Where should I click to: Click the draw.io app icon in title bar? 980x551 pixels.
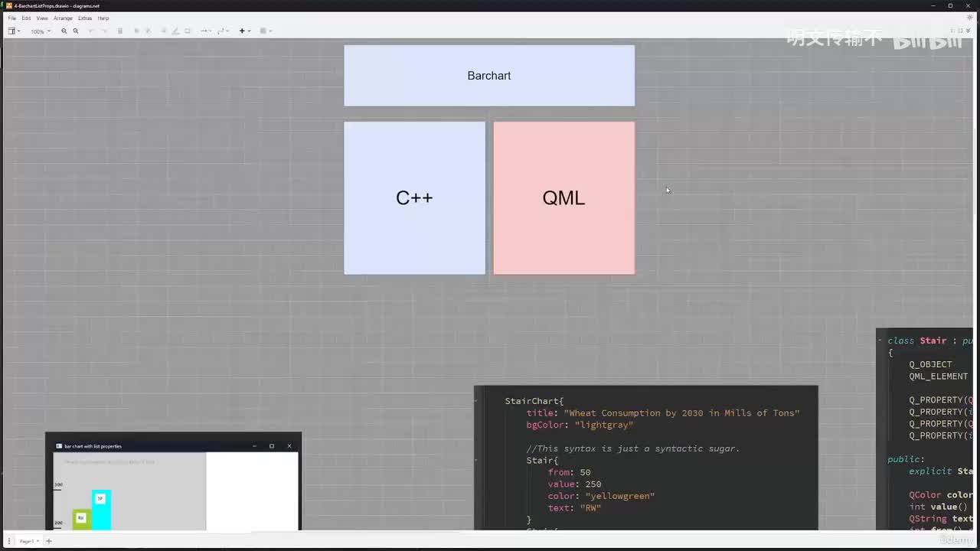8,5
